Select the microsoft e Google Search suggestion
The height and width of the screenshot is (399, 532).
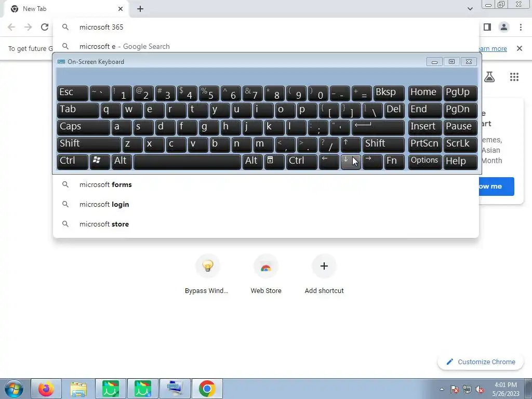point(265,46)
